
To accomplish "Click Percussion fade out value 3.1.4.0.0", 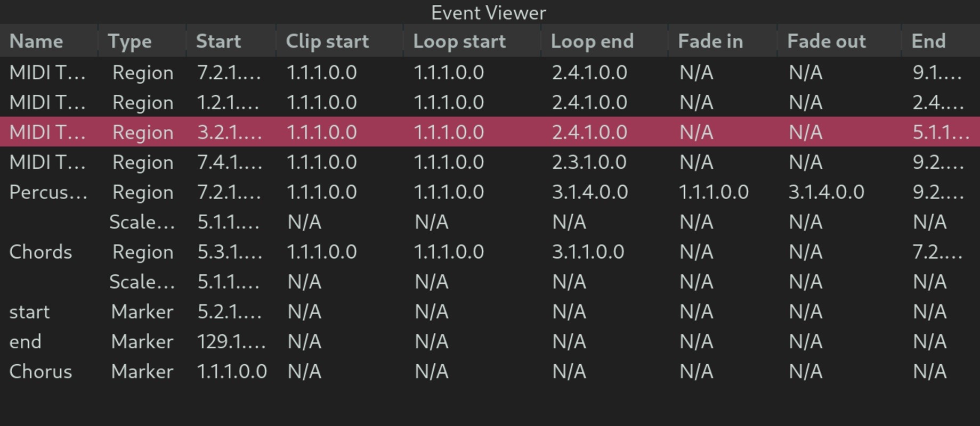I will point(826,192).
